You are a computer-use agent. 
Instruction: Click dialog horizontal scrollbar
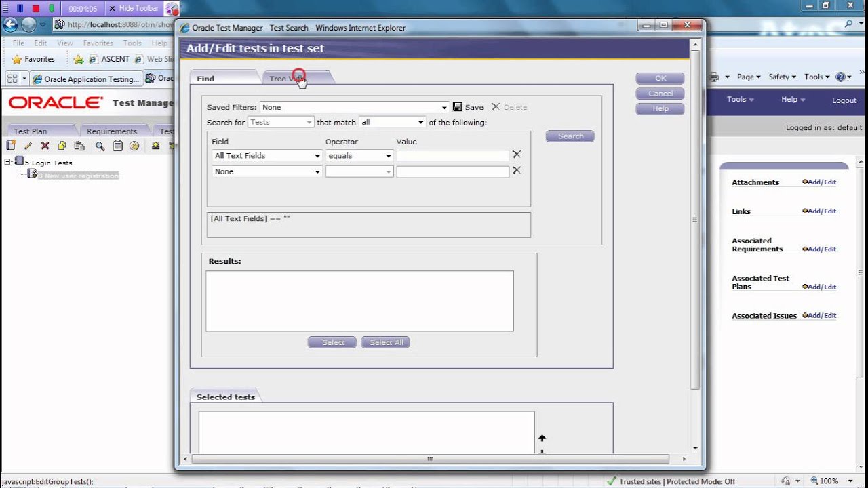tap(429, 459)
